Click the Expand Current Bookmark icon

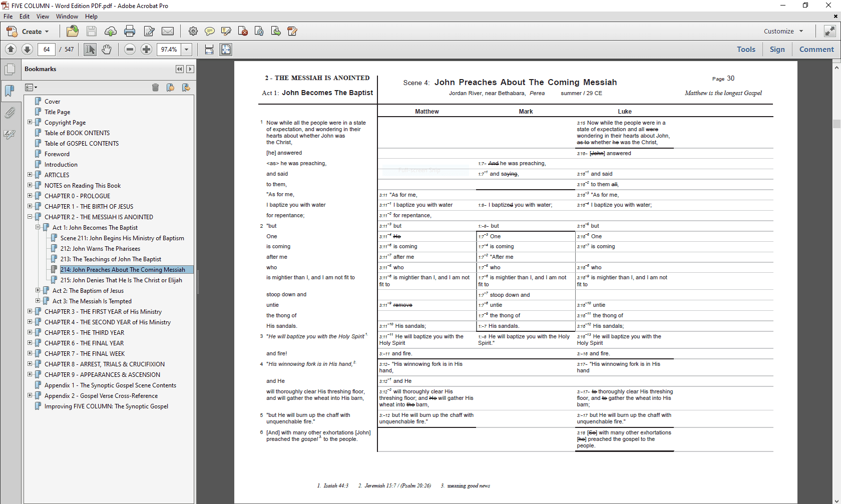pyautogui.click(x=186, y=88)
